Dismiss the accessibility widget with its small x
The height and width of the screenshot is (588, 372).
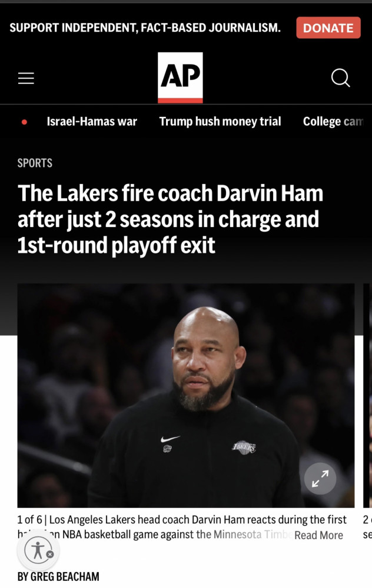(x=50, y=554)
